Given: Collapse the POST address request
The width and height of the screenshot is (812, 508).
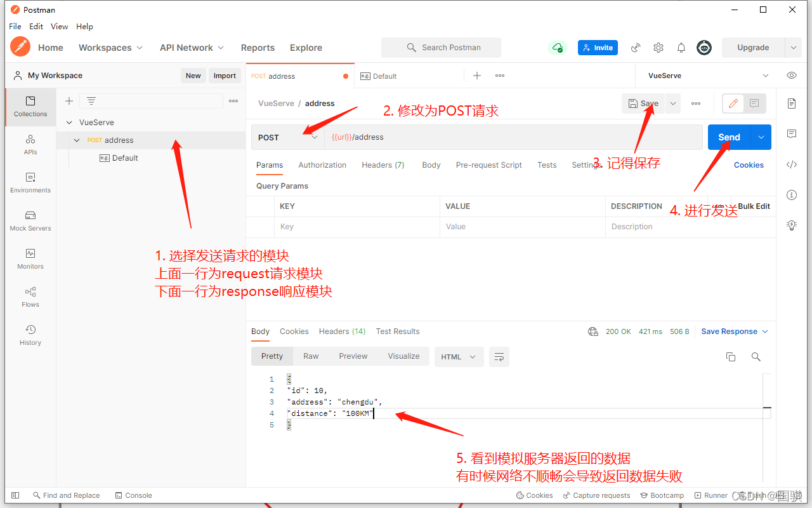Looking at the screenshot, I should click(x=77, y=140).
